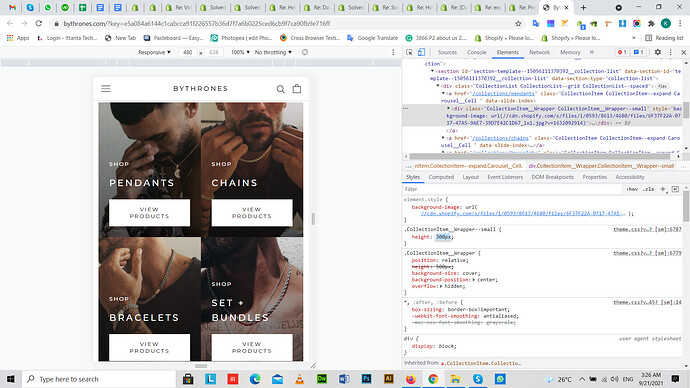Select the inspect element picker icon

coord(409,52)
